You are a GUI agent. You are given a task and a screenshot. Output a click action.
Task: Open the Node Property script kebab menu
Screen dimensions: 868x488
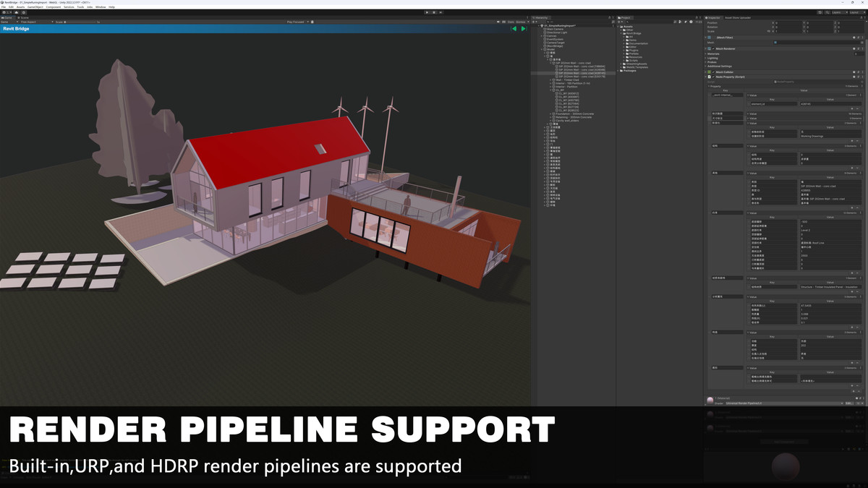coord(862,77)
